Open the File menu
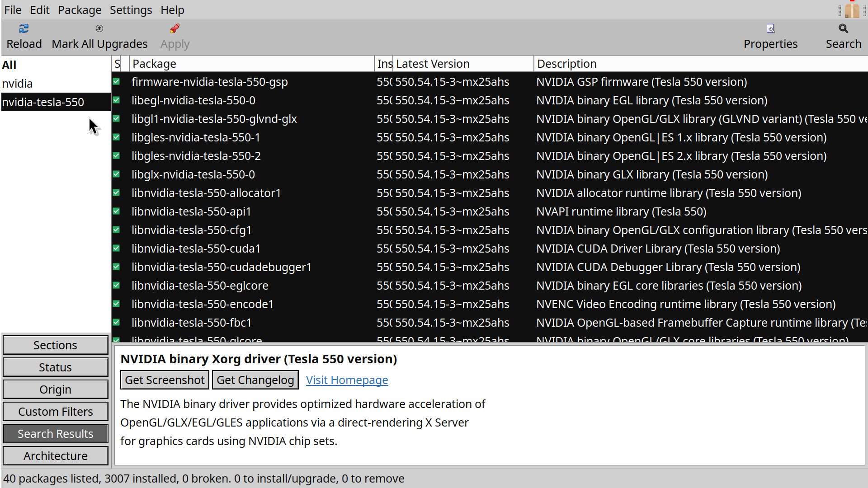Viewport: 868px width, 488px height. (x=13, y=10)
